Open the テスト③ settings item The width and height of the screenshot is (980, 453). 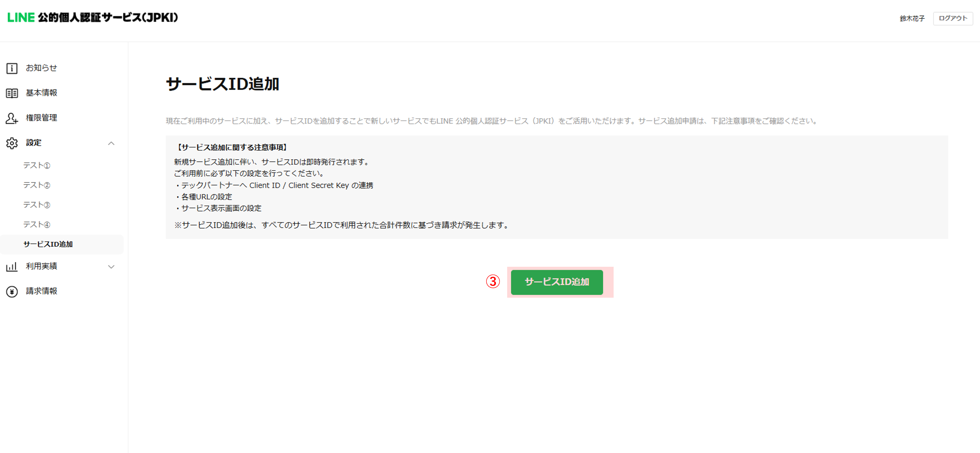37,205
